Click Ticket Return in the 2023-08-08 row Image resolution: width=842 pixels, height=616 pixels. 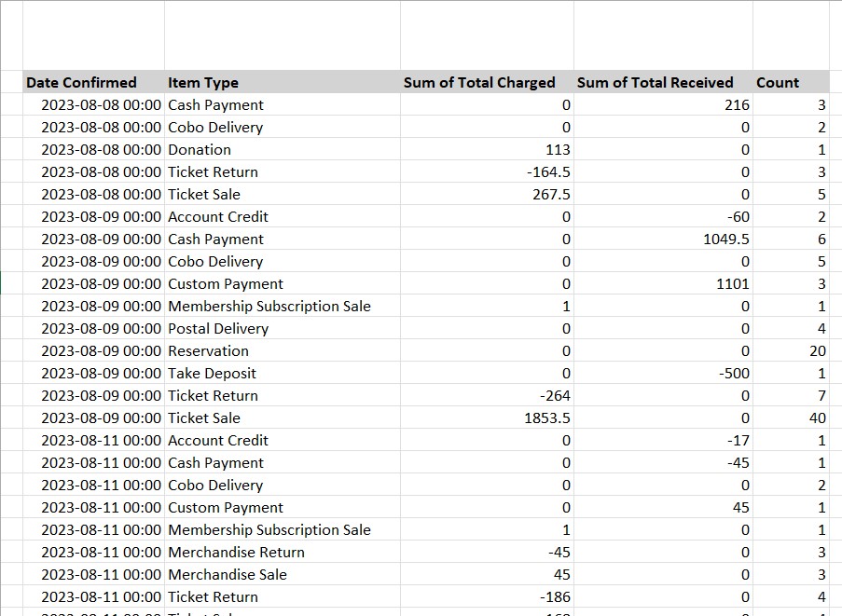[282, 172]
